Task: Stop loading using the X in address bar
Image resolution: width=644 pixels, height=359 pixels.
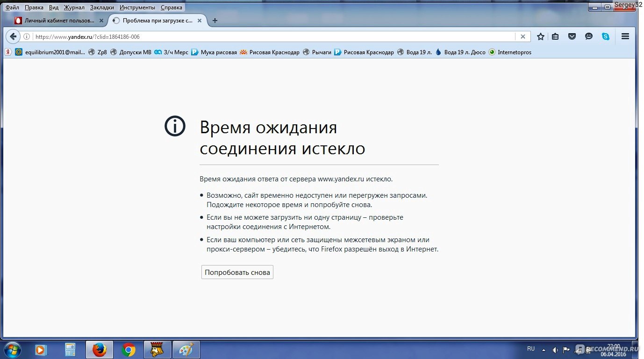Action: click(x=523, y=36)
